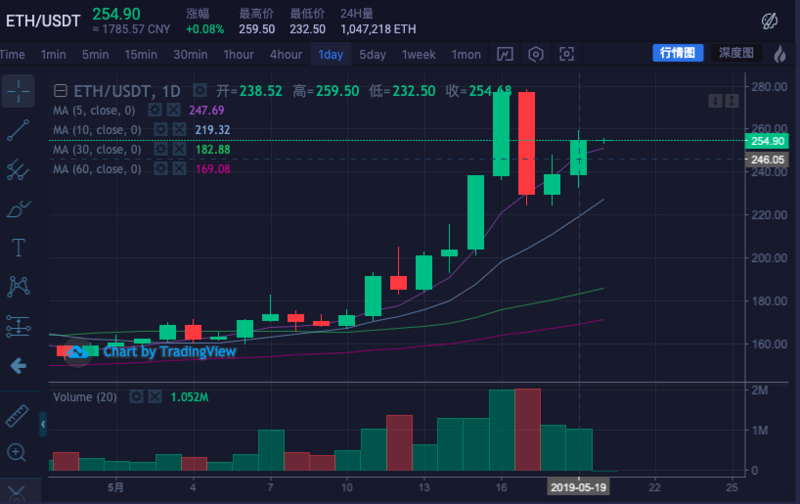Open chart settings hexagon icon
800x504 pixels.
click(536, 54)
